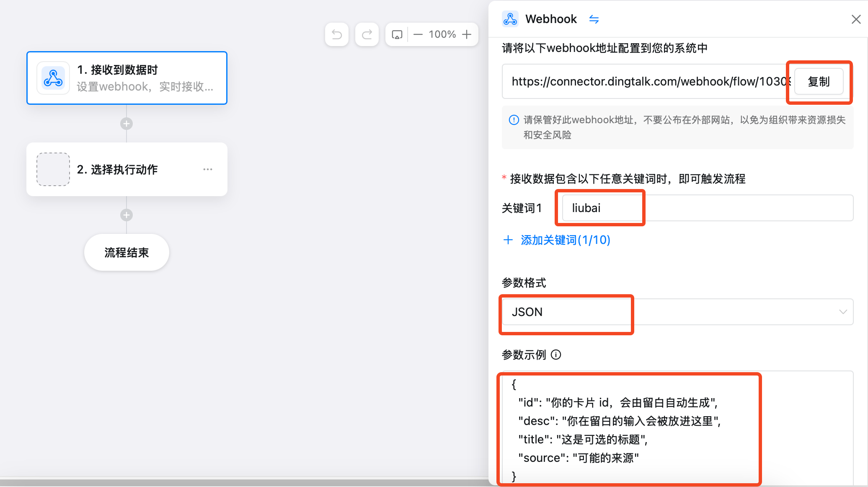Open the three-dot menu on step 2
The image size is (868, 487).
(208, 169)
